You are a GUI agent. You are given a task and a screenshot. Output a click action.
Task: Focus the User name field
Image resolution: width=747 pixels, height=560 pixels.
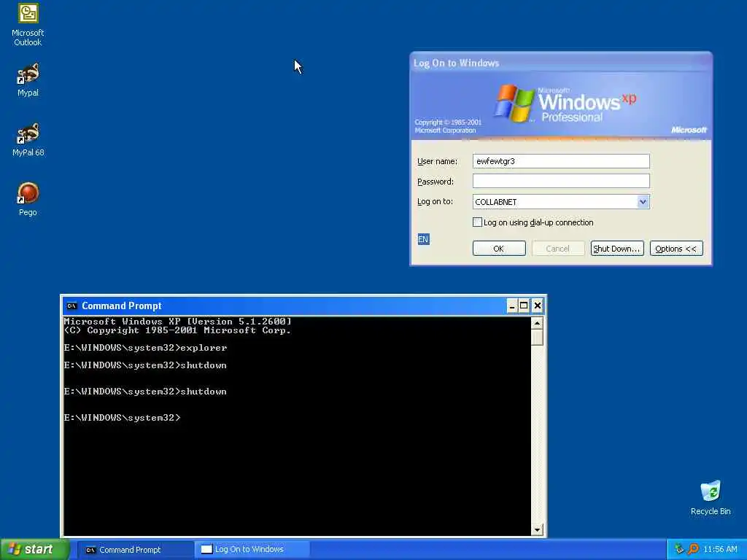[x=561, y=161]
